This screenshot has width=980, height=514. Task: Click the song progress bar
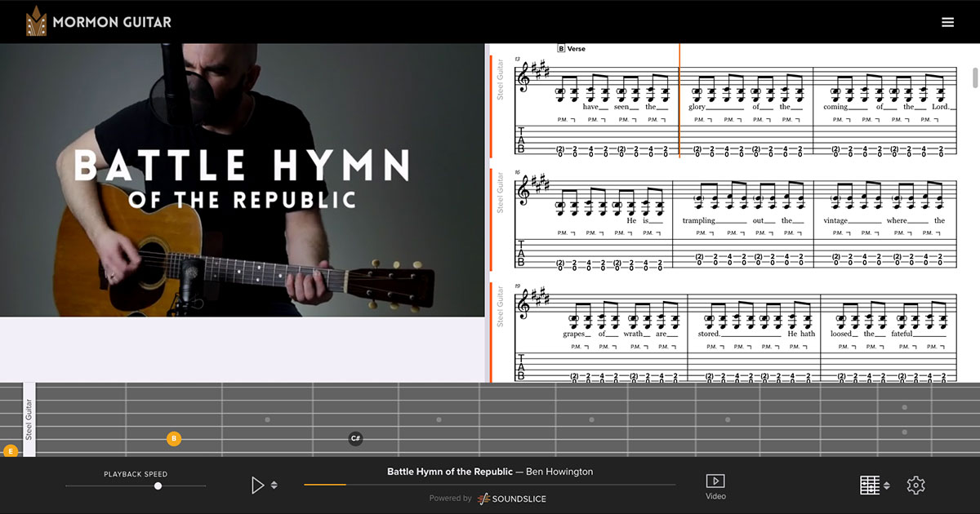[490, 485]
